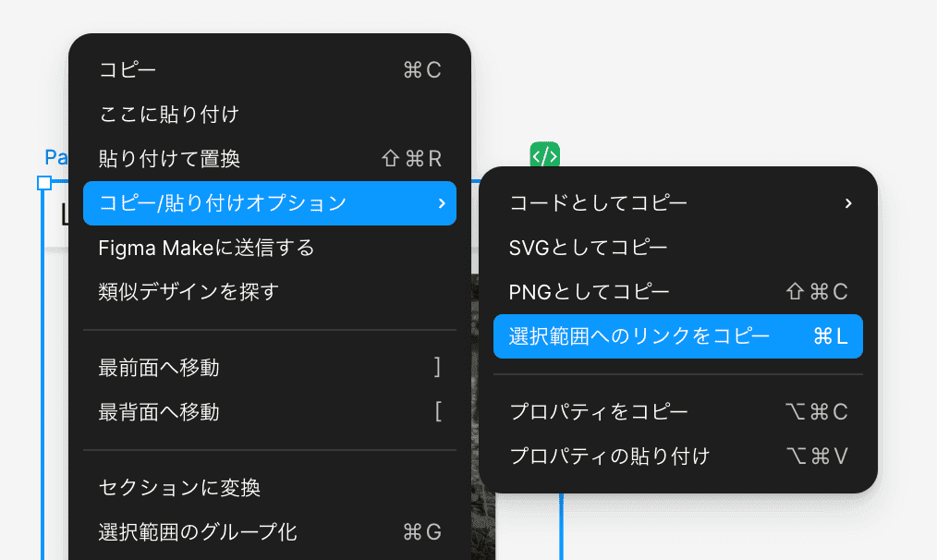
Task: Click 選択範囲へのリンクをコピー
Action: pos(677,336)
